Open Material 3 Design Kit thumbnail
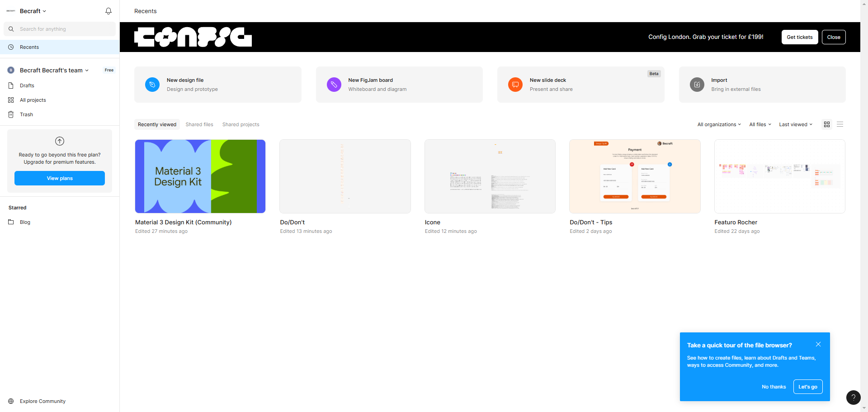The height and width of the screenshot is (412, 868). 200,176
